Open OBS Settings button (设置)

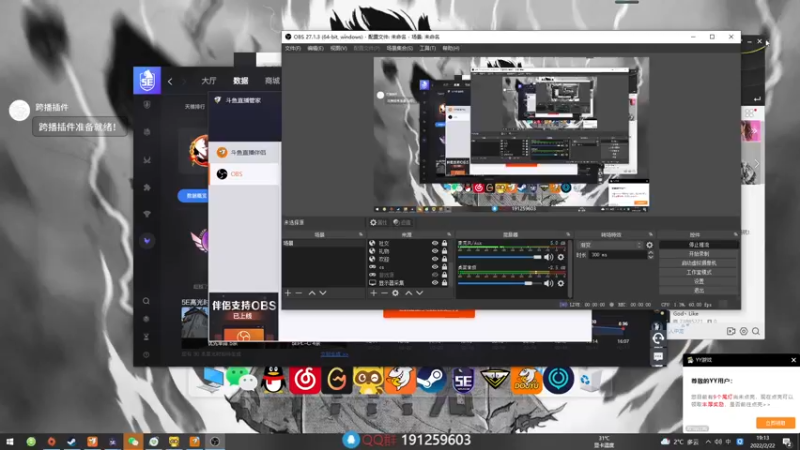click(698, 281)
